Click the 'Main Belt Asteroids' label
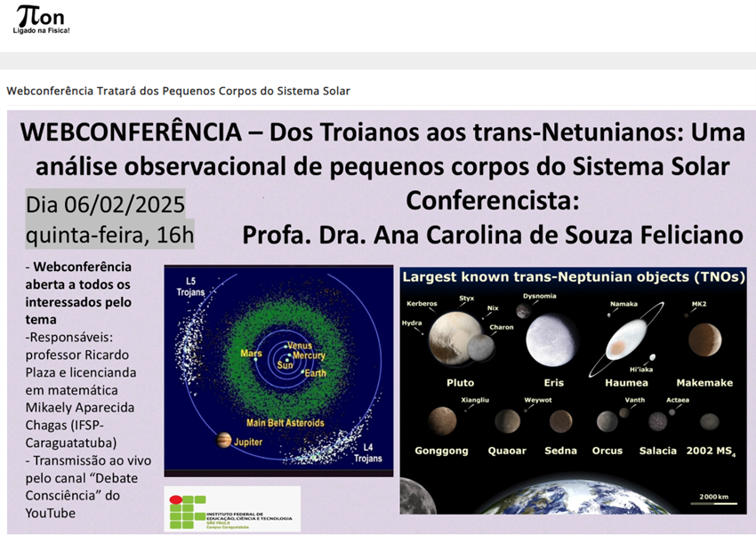 coord(286,423)
